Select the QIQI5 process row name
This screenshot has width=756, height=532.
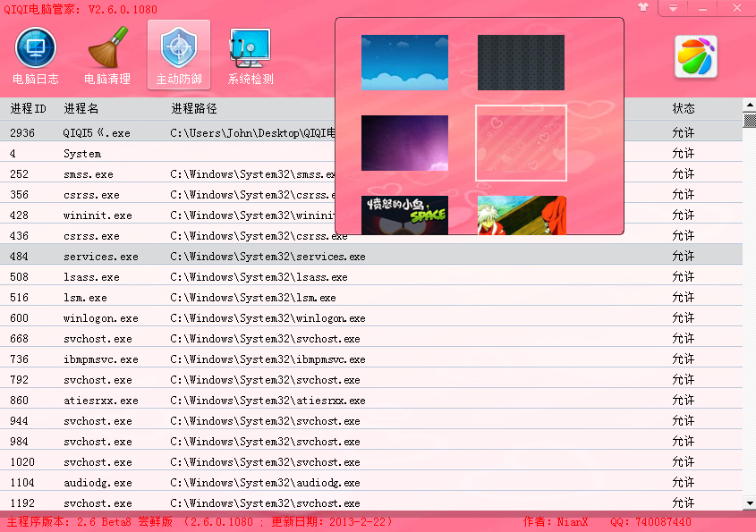tap(97, 132)
